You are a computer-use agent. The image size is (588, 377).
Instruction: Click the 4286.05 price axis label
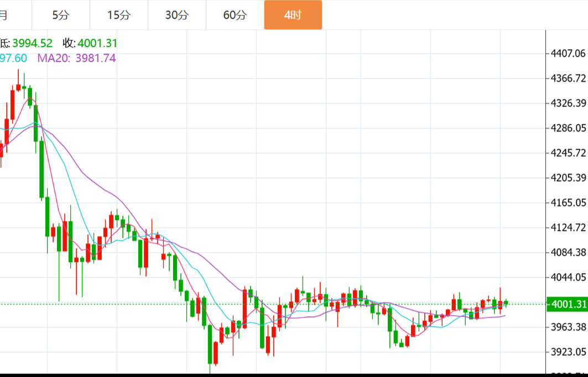(568, 128)
